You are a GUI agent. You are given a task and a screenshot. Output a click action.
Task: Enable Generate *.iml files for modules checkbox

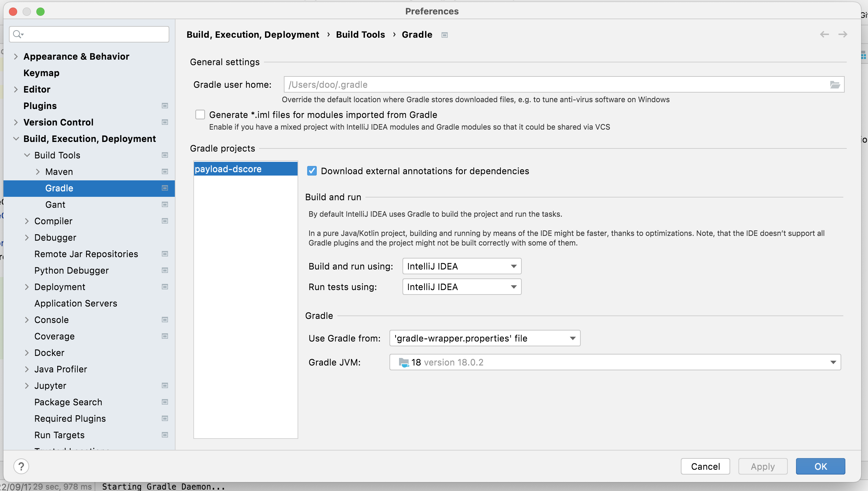[200, 115]
